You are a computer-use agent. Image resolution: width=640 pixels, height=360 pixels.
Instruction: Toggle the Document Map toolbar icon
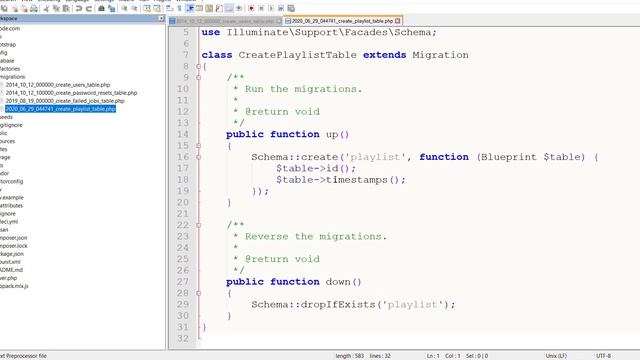pos(209,8)
